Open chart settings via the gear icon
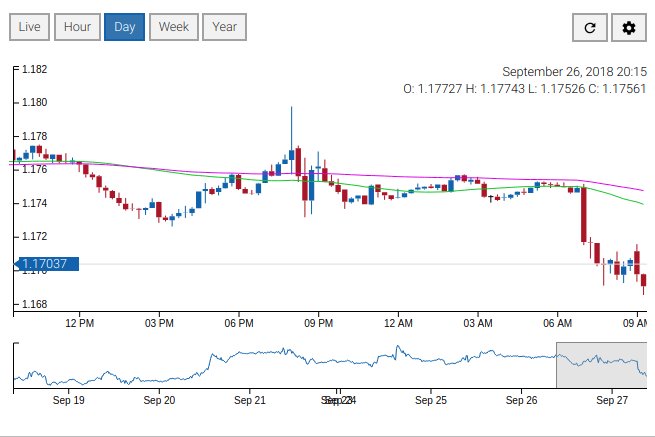Image resolution: width=655 pixels, height=437 pixels. 629,28
